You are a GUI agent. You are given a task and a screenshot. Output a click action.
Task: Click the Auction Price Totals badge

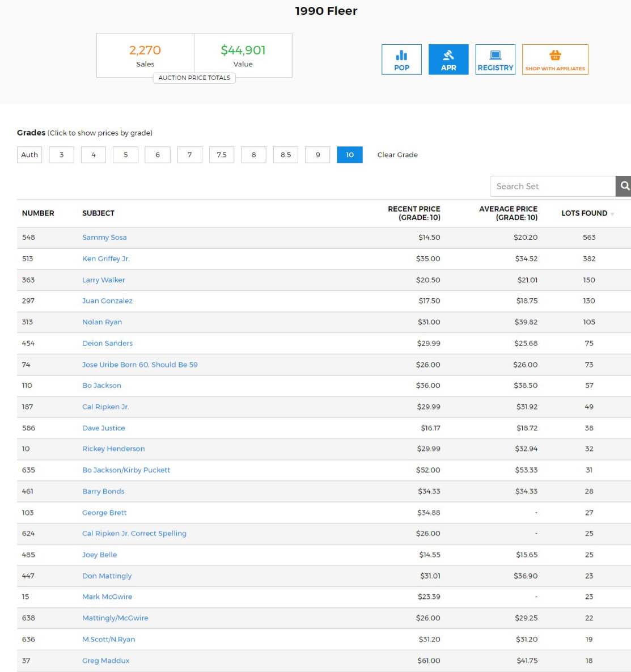(194, 78)
